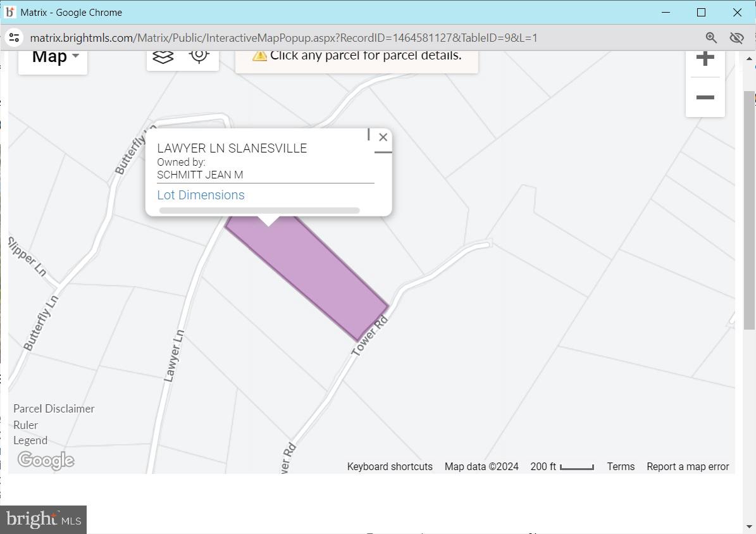
Task: Show the map Legend
Action: pos(30,440)
